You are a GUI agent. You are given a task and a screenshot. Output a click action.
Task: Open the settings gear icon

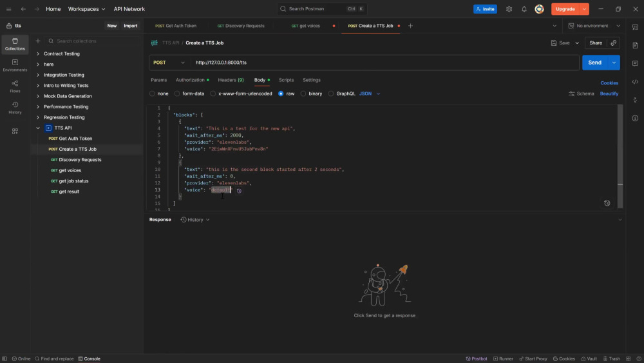pyautogui.click(x=509, y=8)
